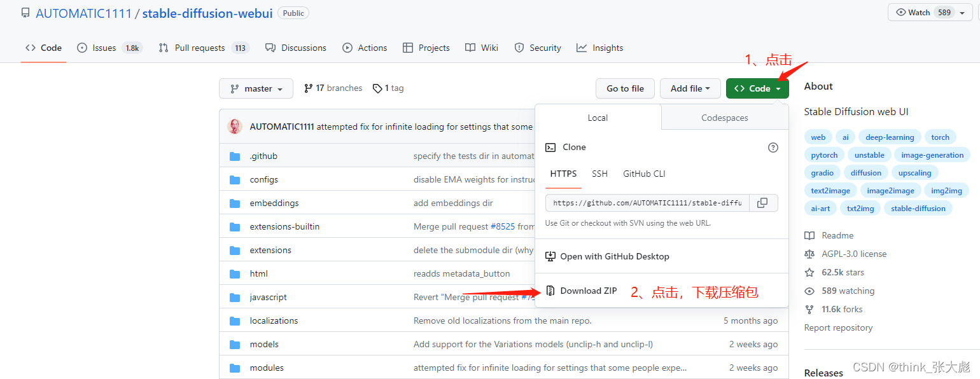980x379 pixels.
Task: Click the clone URL text field
Action: pos(647,203)
